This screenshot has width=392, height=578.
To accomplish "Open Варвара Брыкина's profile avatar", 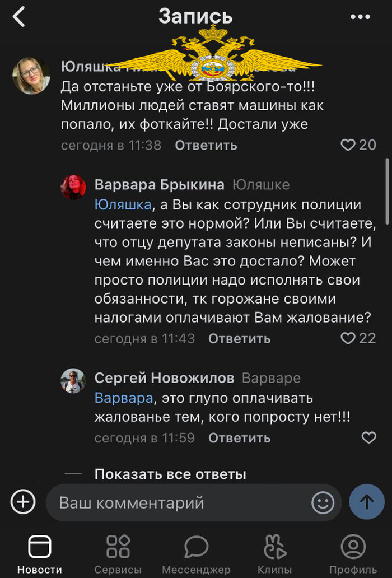I will tap(73, 187).
